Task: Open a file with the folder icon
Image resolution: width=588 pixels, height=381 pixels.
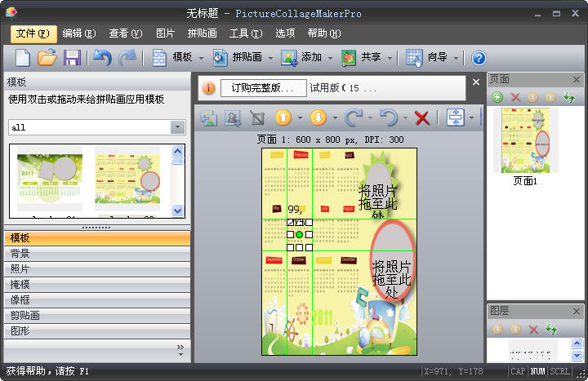Action: pyautogui.click(x=47, y=58)
